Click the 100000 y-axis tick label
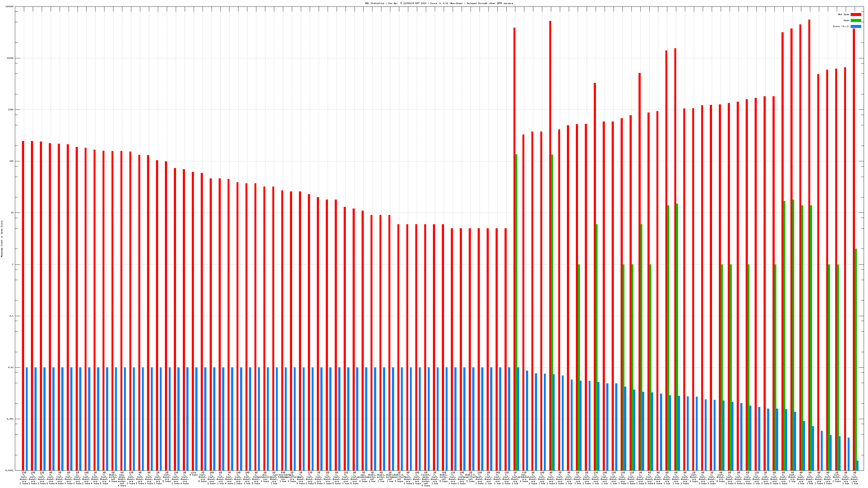The image size is (868, 488). coord(9,7)
